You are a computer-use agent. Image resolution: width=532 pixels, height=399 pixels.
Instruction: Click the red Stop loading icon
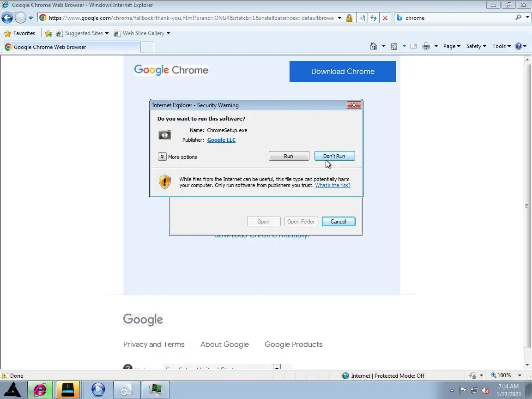pos(385,18)
